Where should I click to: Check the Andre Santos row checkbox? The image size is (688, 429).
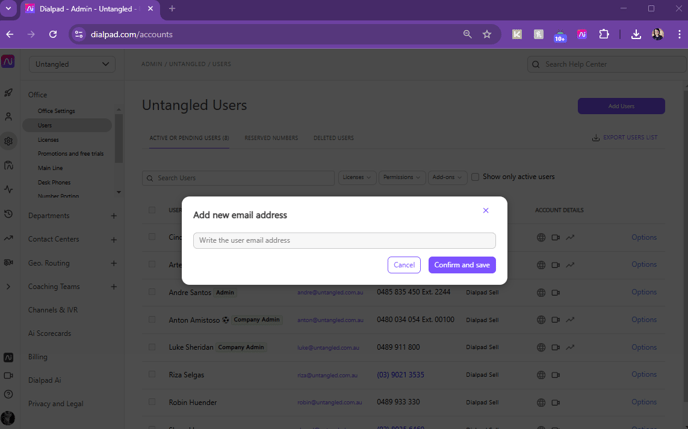coord(152,292)
